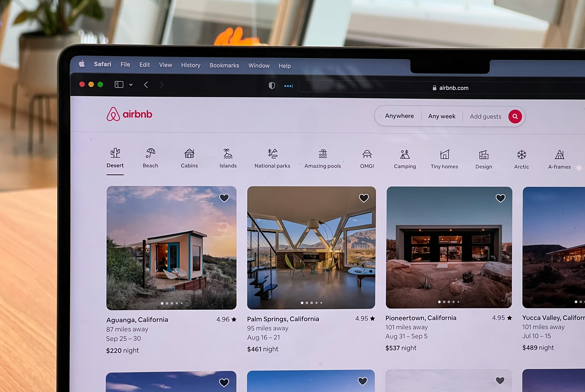Go to second photo dot, Aguanga listing
The width and height of the screenshot is (585, 392).
pyautogui.click(x=167, y=303)
